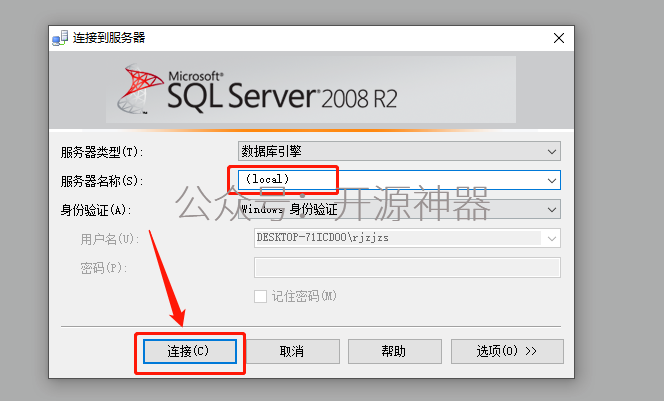
Task: Open the 帮助 help button
Action: [395, 351]
